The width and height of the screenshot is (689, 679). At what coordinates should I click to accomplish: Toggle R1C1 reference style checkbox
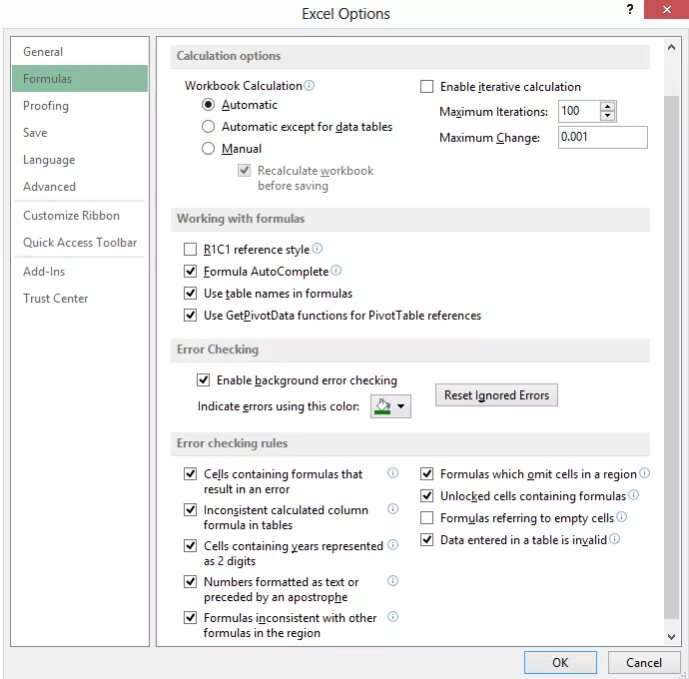[190, 250]
